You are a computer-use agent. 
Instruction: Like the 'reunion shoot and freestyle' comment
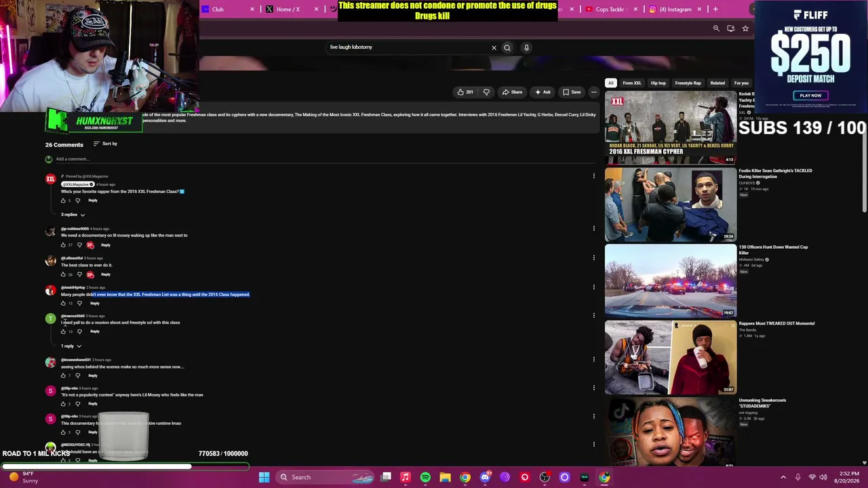coord(64,331)
